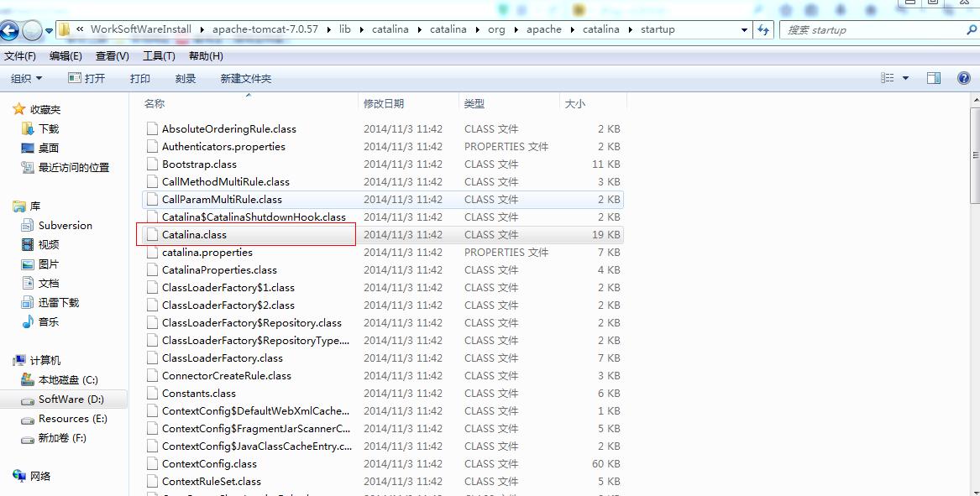This screenshot has width=980, height=496.
Task: Click the Back navigation arrow
Action: coord(9,31)
